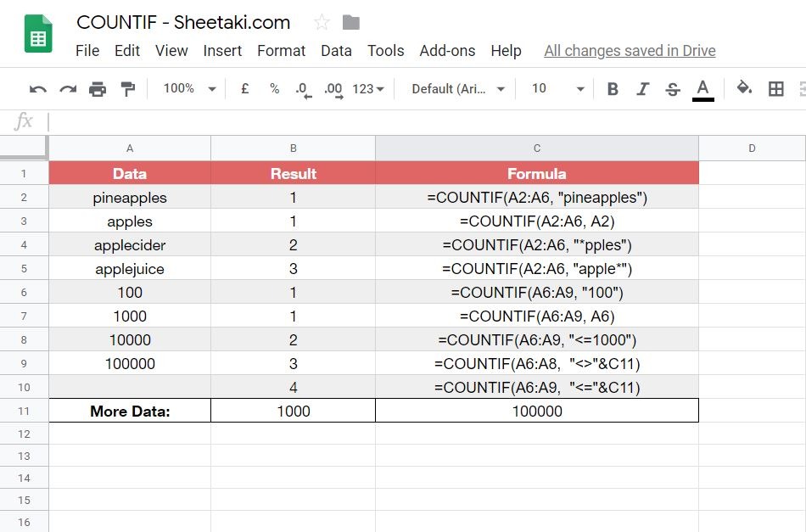Toggle bold formatting
Viewport: 806px width, 532px height.
(613, 88)
